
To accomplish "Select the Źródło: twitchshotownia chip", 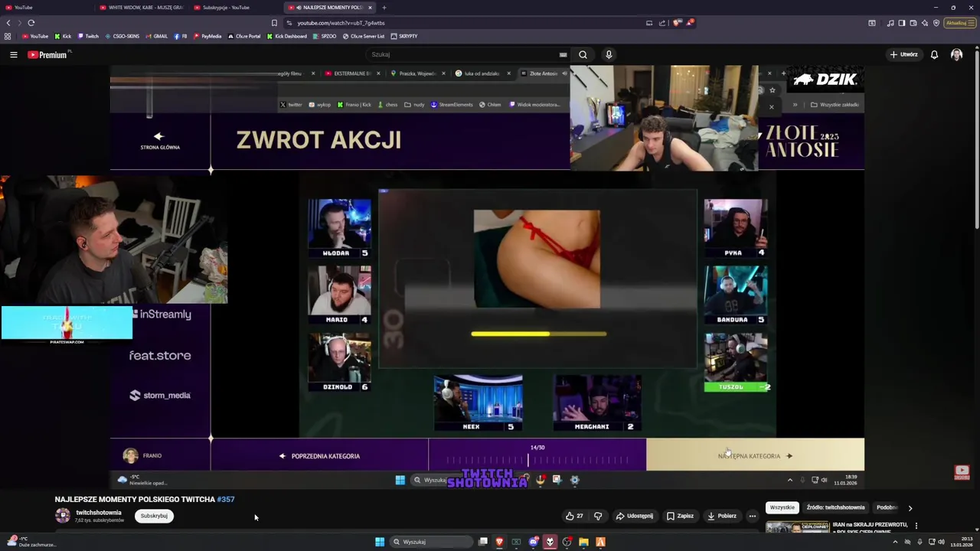I will pyautogui.click(x=835, y=507).
